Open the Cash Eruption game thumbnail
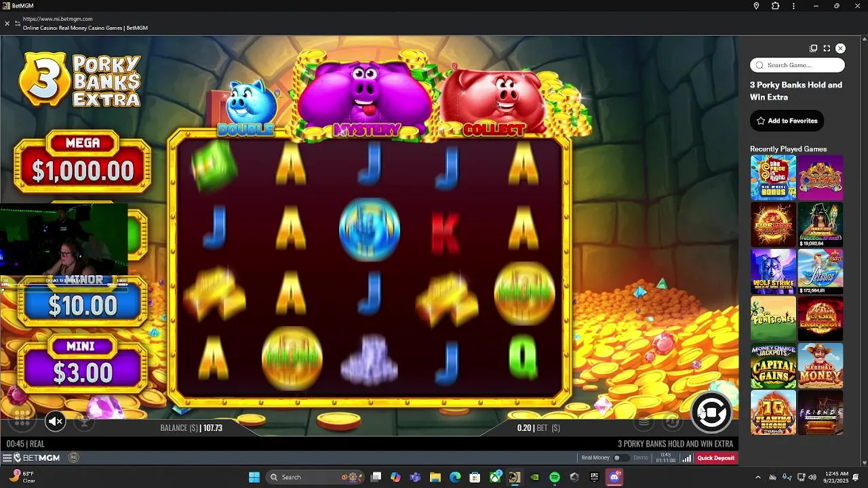 coord(821,319)
